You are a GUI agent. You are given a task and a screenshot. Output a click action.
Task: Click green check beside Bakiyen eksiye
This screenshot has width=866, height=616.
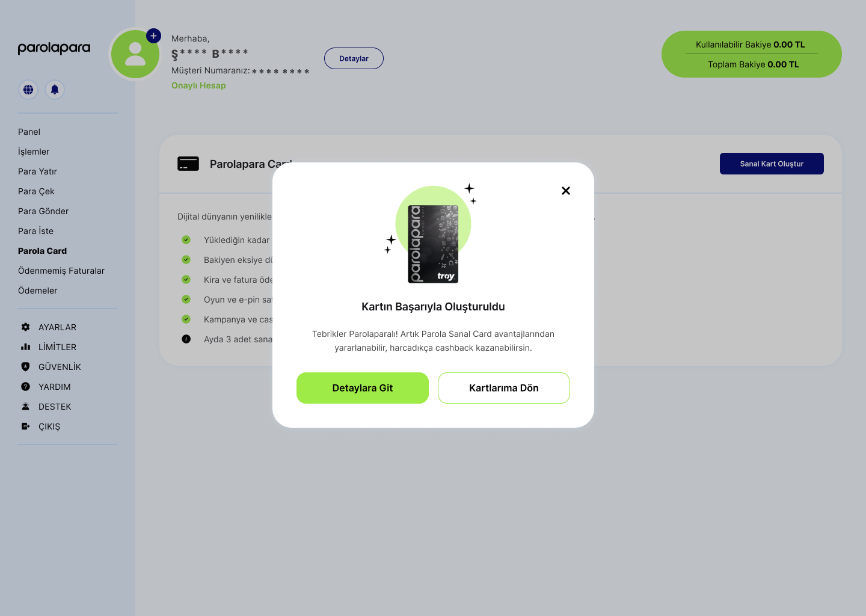[186, 260]
